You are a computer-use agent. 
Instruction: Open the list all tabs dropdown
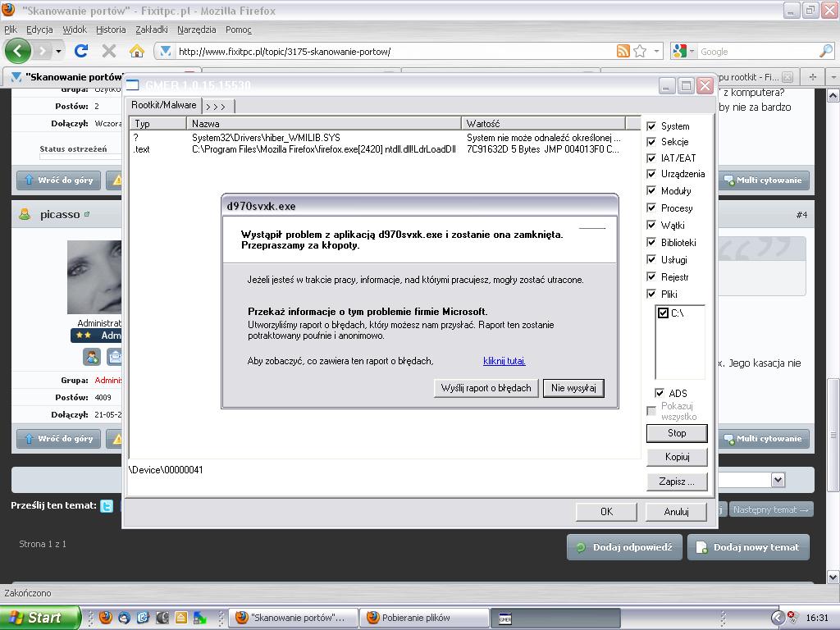coord(833,76)
